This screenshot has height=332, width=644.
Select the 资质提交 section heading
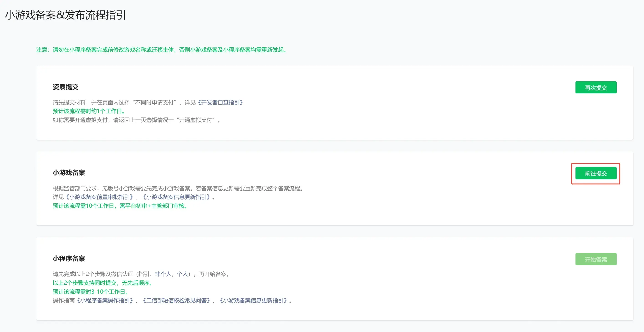[66, 87]
